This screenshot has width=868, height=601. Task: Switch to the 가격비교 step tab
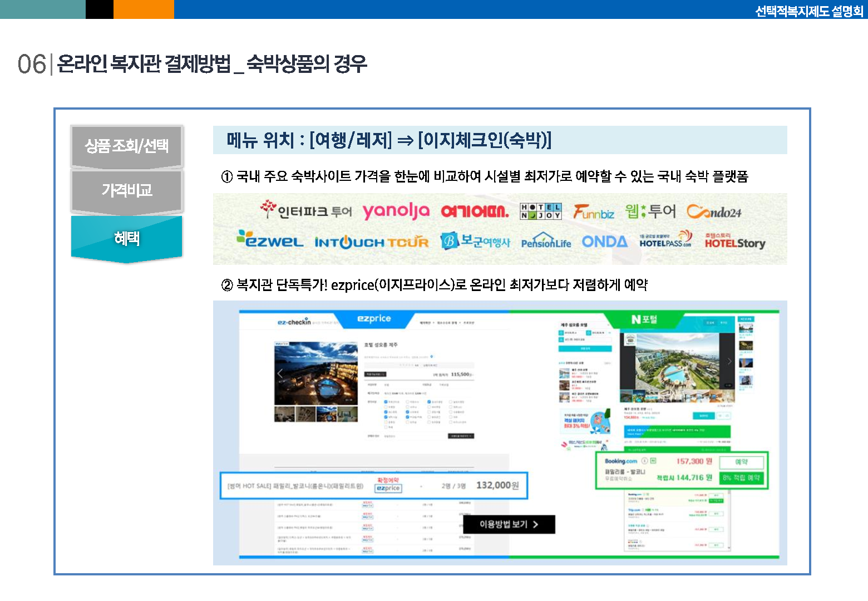(127, 191)
